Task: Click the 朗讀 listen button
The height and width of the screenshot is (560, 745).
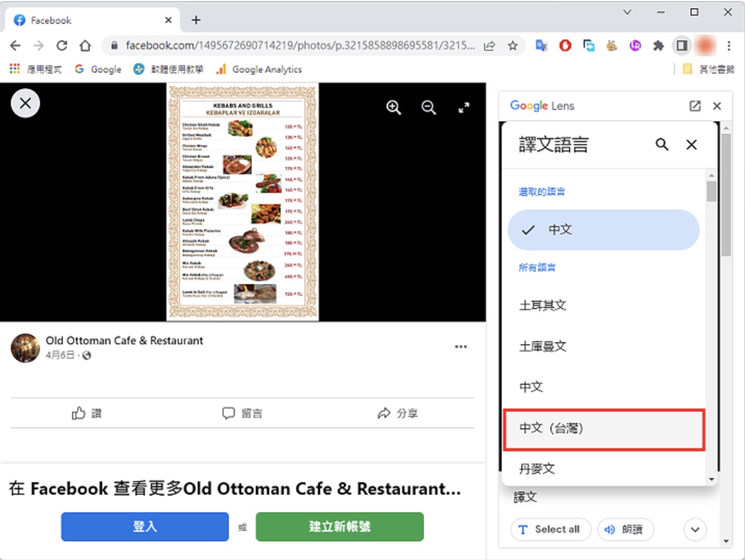Action: [x=625, y=529]
